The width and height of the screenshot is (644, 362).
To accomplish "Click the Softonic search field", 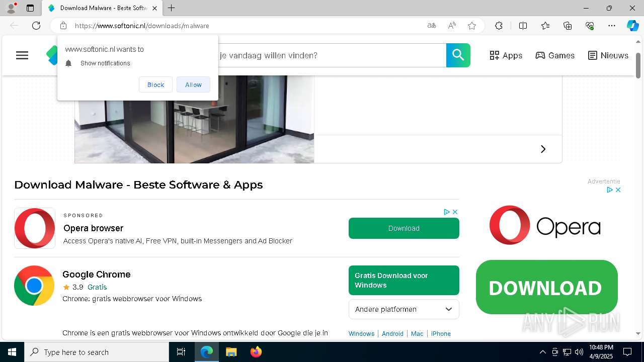I will [332, 55].
